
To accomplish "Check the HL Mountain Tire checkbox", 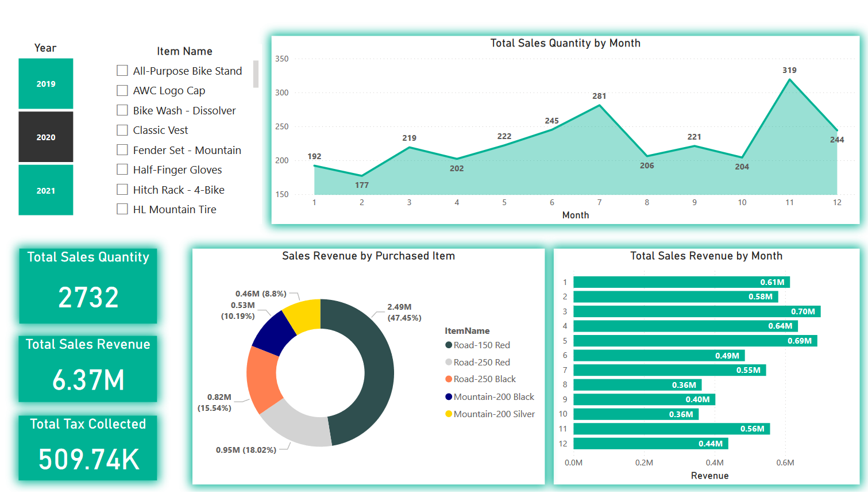I will coord(122,209).
